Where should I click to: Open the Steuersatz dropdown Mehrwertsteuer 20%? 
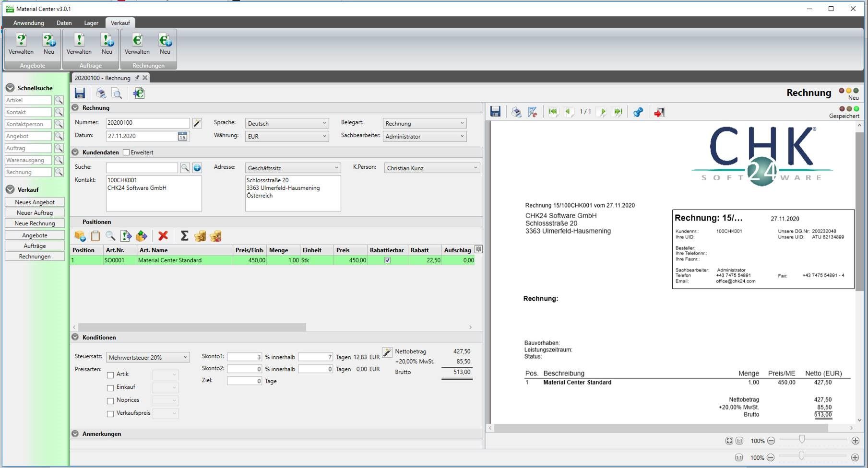click(148, 357)
